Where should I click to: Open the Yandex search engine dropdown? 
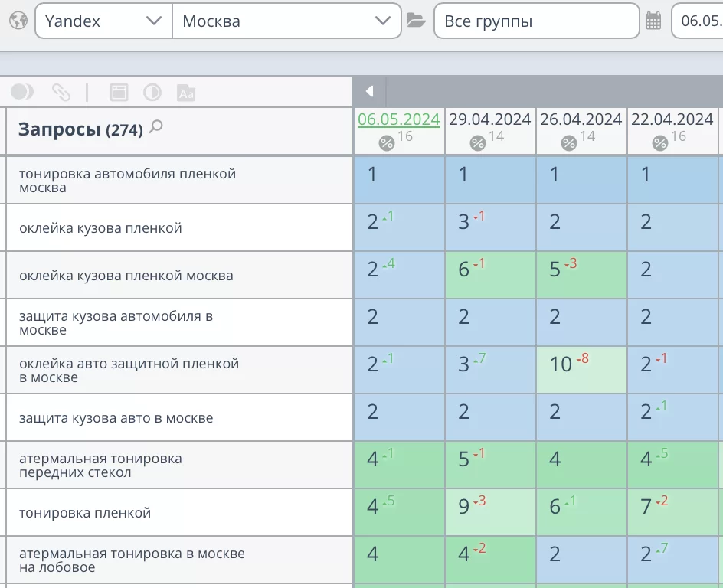pos(103,21)
